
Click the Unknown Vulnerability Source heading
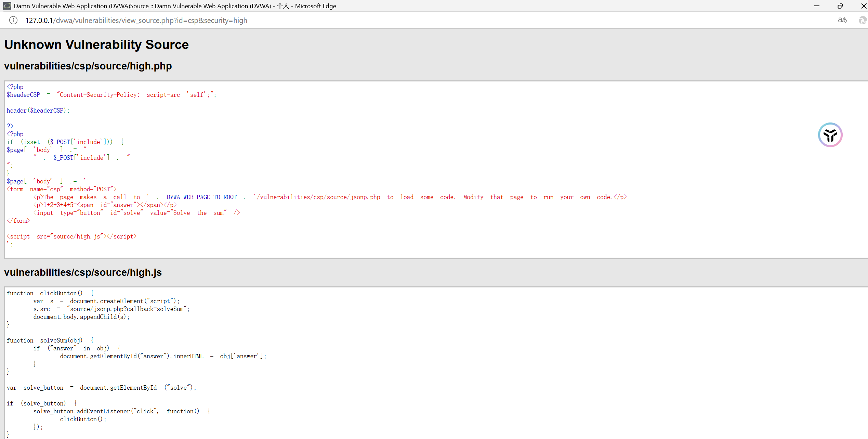tap(96, 44)
